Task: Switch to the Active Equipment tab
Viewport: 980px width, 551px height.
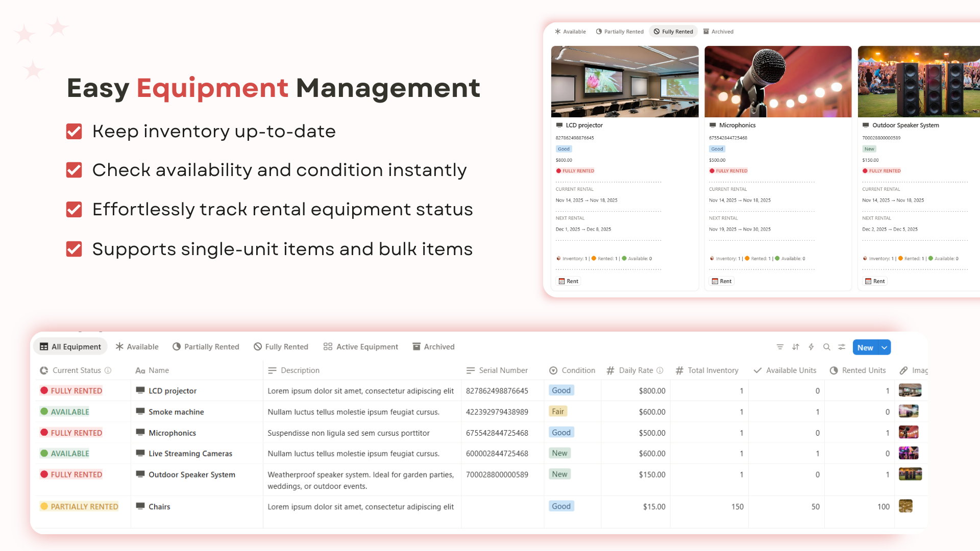Action: [x=360, y=346]
